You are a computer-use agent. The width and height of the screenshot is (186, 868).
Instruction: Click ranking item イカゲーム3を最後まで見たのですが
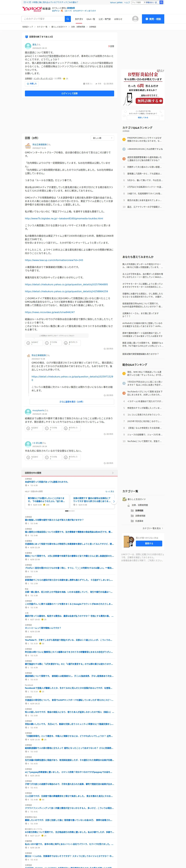[x=145, y=401]
